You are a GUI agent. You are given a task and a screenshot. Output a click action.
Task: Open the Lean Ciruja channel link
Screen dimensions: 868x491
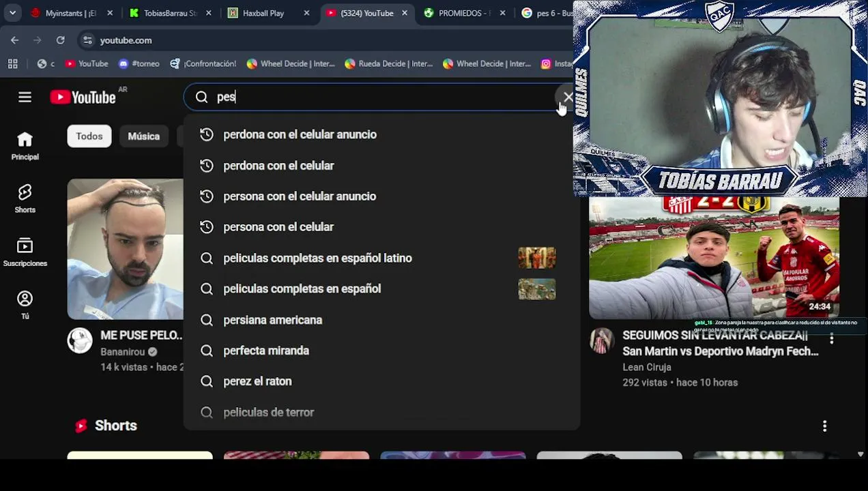[x=647, y=367]
